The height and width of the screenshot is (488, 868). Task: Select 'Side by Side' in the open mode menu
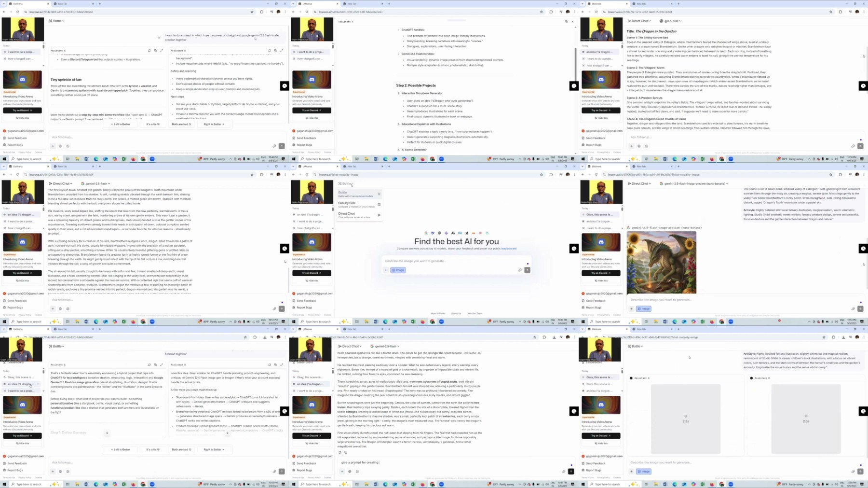pyautogui.click(x=359, y=204)
